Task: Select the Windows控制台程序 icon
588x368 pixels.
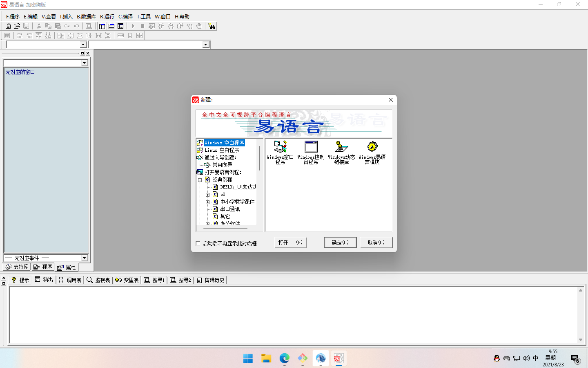Action: [311, 153]
